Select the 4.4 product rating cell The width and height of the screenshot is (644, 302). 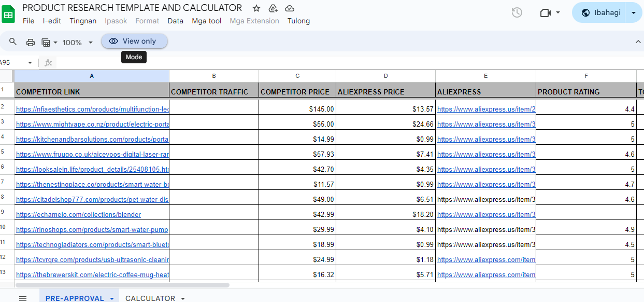click(586, 107)
